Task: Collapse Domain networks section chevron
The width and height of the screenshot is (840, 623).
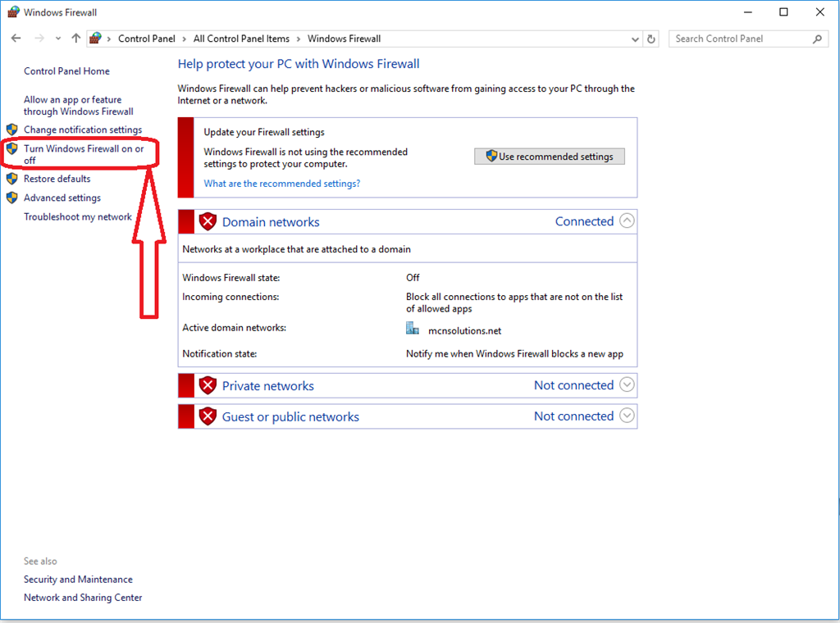Action: coord(627,221)
